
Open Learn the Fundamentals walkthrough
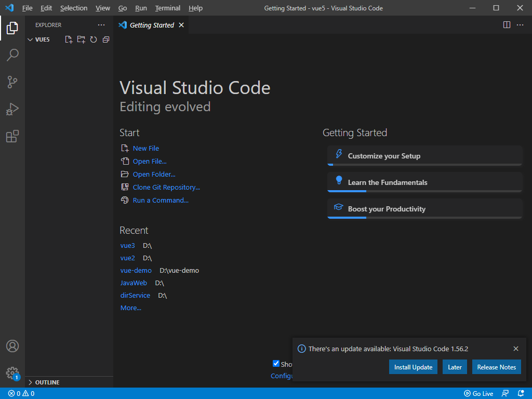424,182
